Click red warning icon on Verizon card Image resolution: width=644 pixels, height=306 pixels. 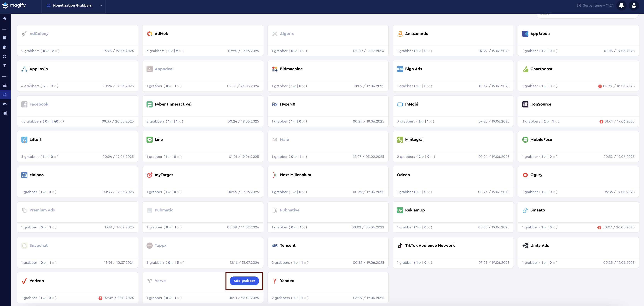point(100,298)
